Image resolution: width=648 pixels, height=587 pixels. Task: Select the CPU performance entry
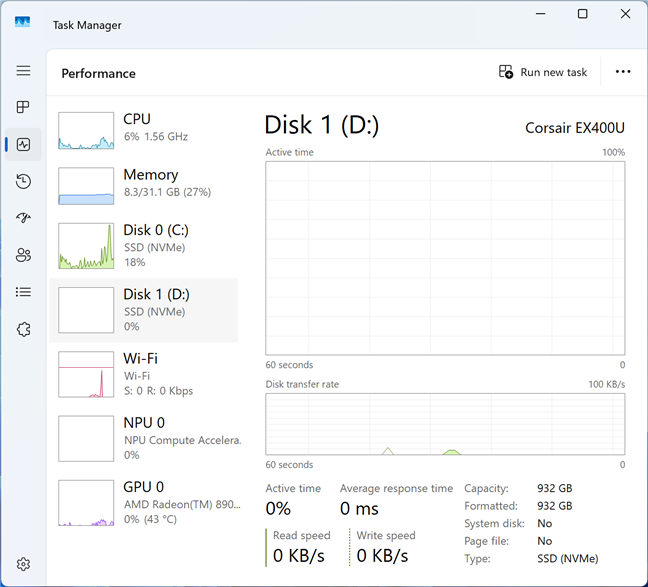pyautogui.click(x=144, y=131)
